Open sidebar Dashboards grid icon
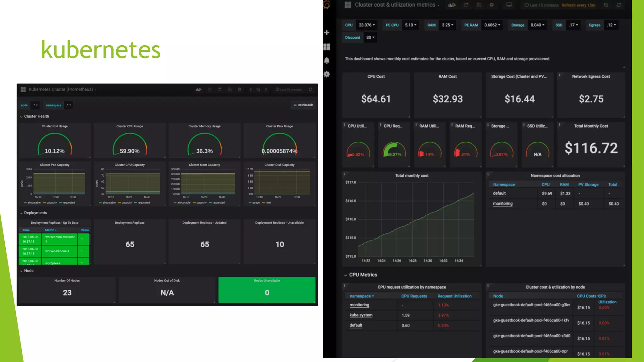644x362 pixels. 327,47
